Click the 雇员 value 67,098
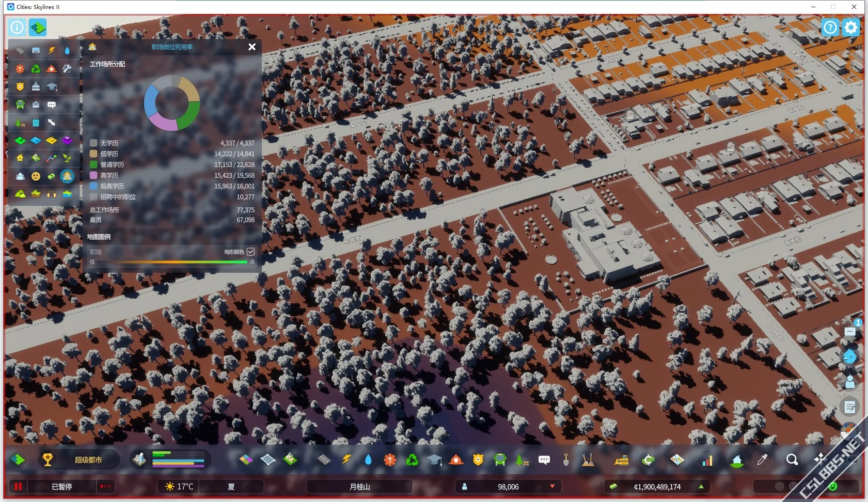The width and height of the screenshot is (868, 502). (245, 220)
